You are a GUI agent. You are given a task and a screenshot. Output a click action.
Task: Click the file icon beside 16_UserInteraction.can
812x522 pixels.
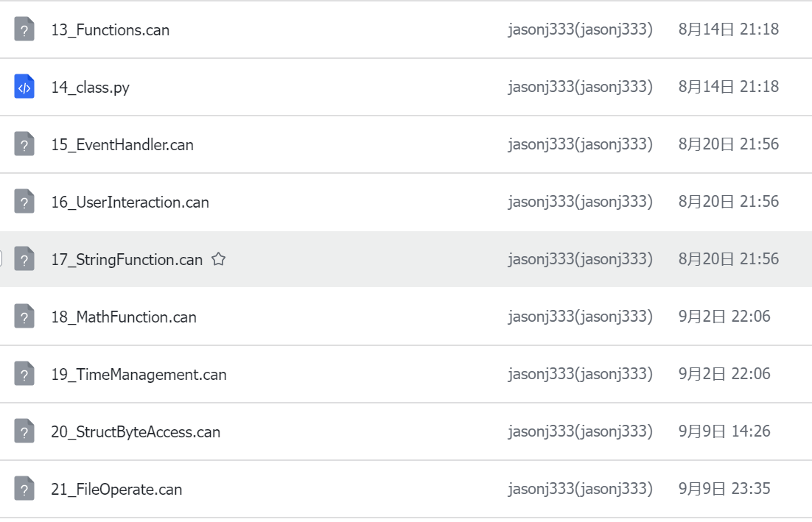coord(24,202)
